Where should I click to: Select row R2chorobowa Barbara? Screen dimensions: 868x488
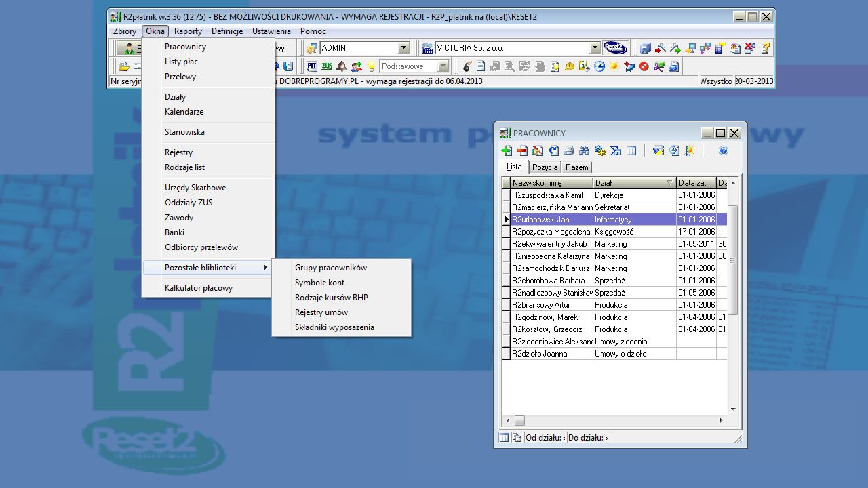614,281
